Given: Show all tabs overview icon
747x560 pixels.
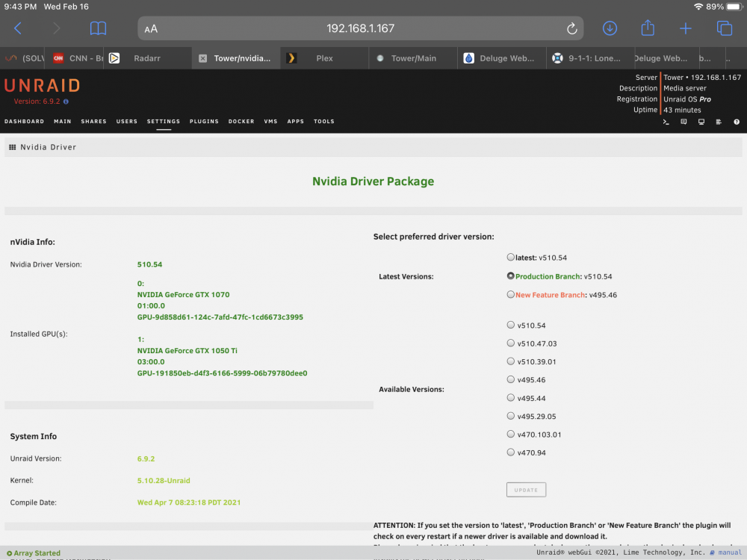Looking at the screenshot, I should click(725, 28).
